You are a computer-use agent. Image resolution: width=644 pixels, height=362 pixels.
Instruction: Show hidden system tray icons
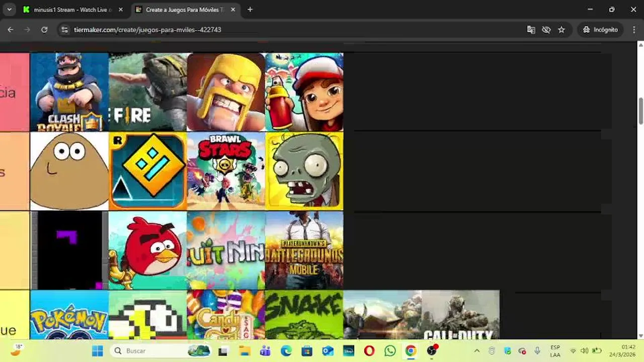point(477,351)
